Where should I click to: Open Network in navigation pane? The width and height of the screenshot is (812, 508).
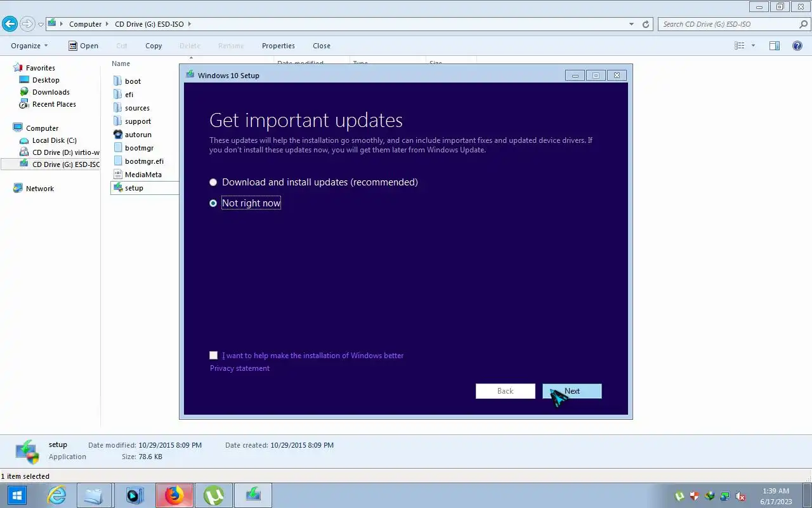point(40,189)
